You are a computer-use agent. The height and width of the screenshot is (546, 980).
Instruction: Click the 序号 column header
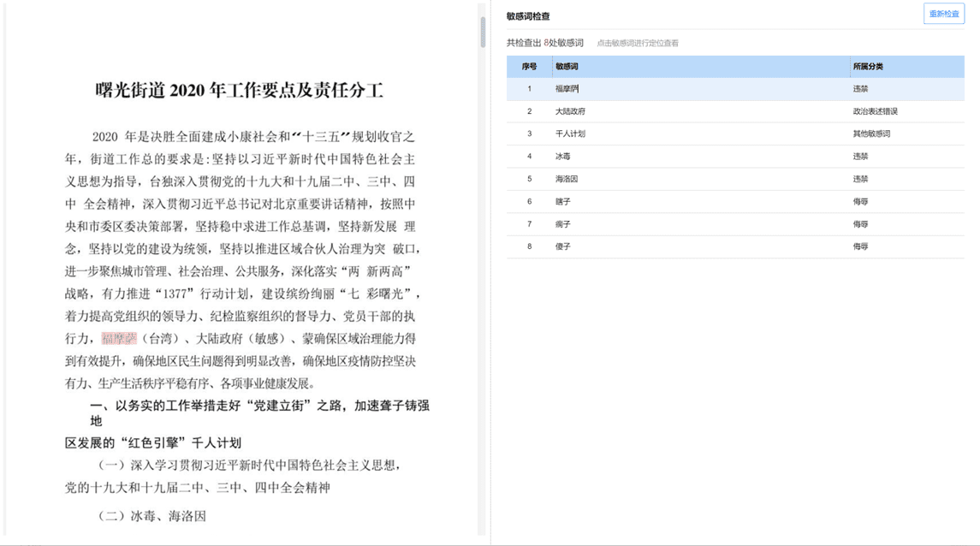[x=530, y=66]
